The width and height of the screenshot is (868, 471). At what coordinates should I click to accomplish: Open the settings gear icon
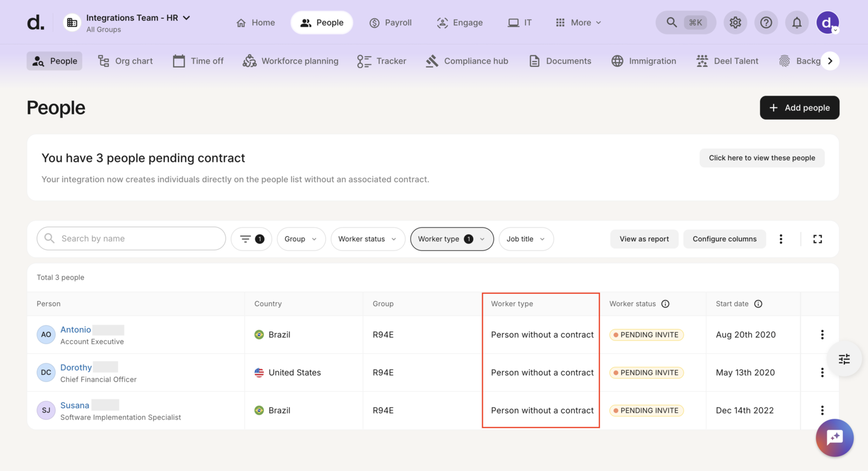click(735, 22)
